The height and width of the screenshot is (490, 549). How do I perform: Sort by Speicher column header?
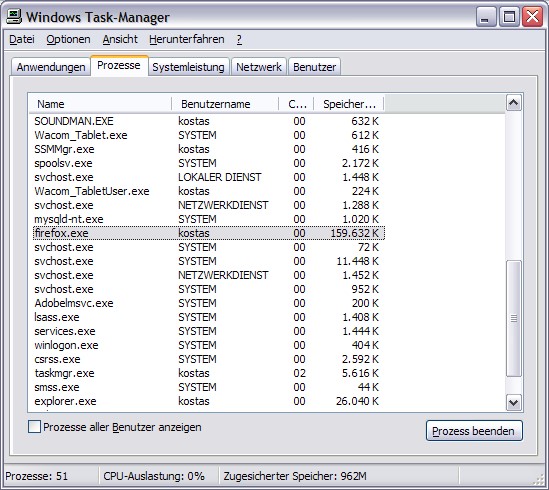(x=349, y=104)
